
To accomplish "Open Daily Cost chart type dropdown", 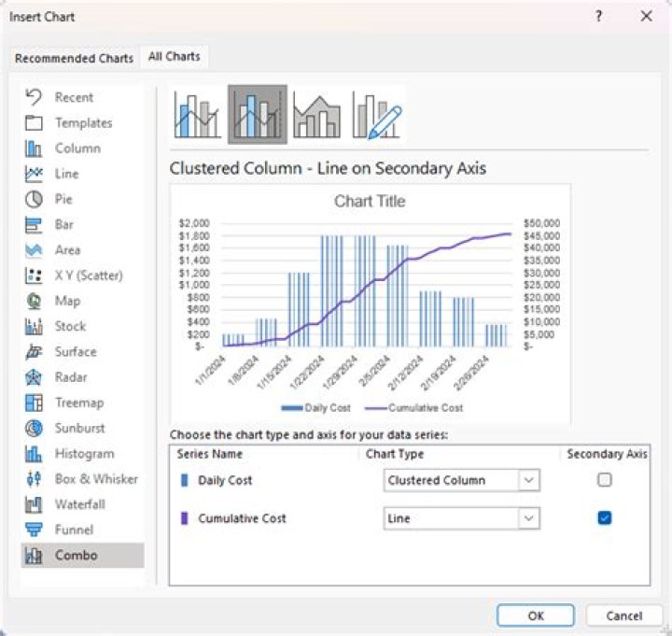I will 462,480.
